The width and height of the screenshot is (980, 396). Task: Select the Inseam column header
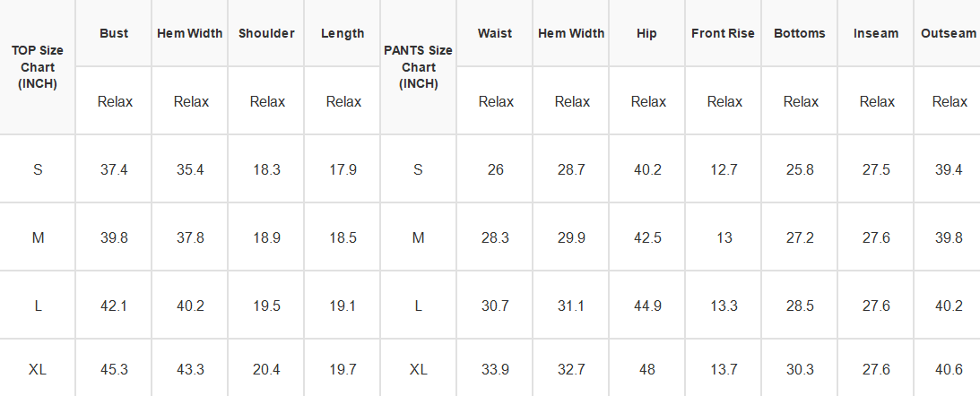click(x=876, y=33)
